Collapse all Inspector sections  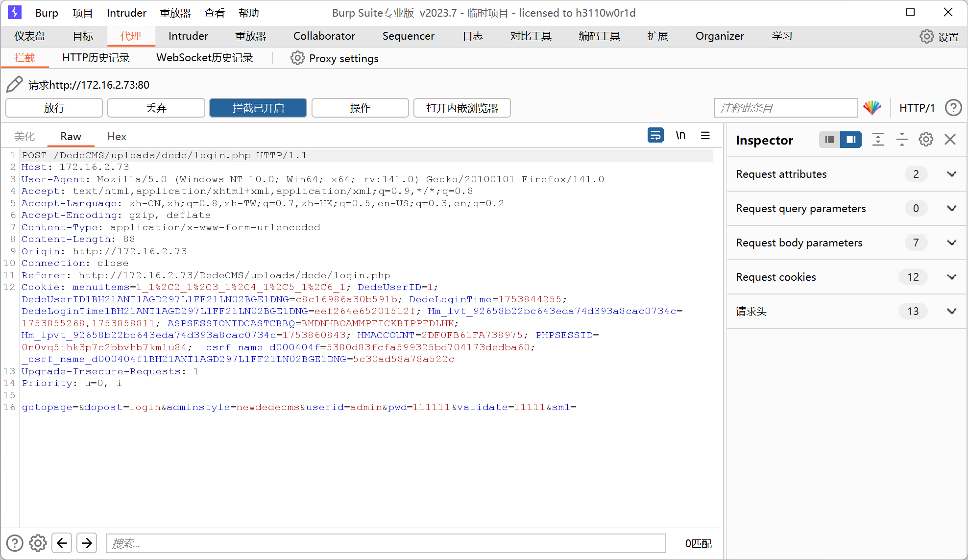[902, 140]
